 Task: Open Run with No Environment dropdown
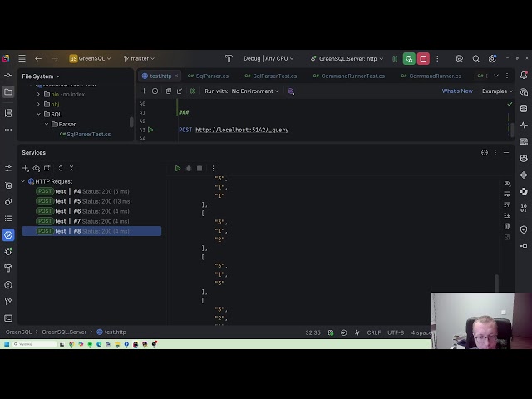coord(255,91)
